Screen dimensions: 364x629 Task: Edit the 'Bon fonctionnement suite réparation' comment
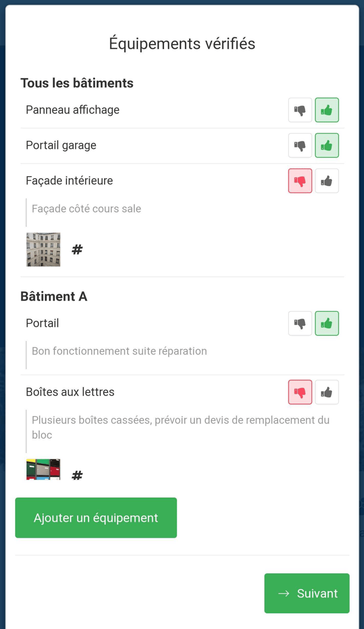(120, 351)
